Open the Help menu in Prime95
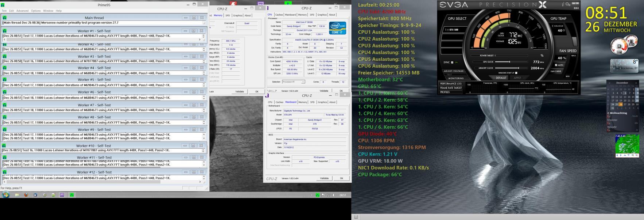The image size is (644, 220). click(x=59, y=11)
